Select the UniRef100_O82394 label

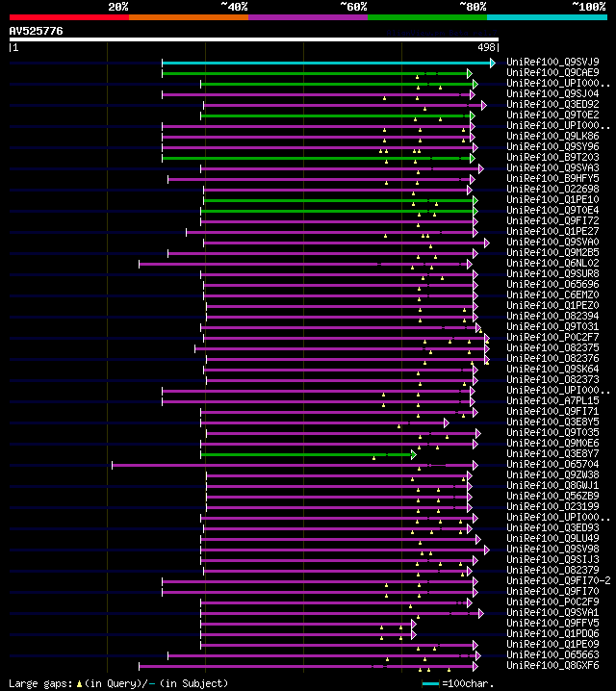coord(552,316)
